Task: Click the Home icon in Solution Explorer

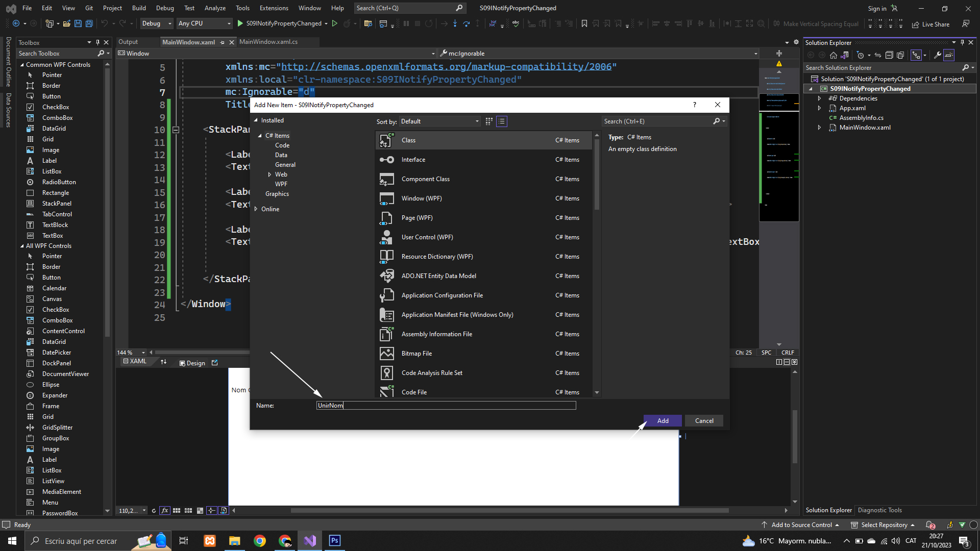Action: [x=833, y=55]
